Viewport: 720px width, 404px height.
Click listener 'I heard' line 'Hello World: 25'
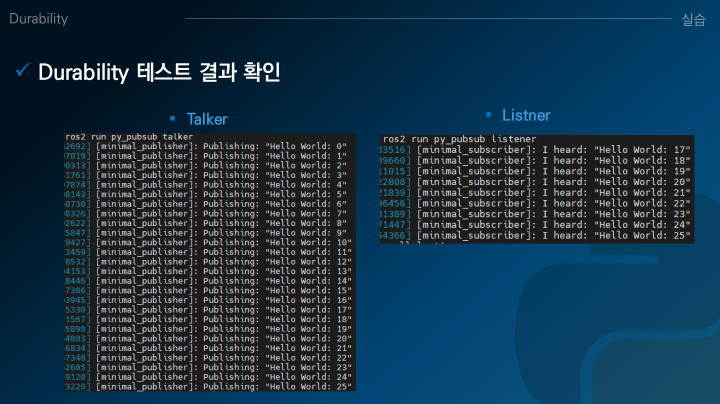(x=535, y=236)
